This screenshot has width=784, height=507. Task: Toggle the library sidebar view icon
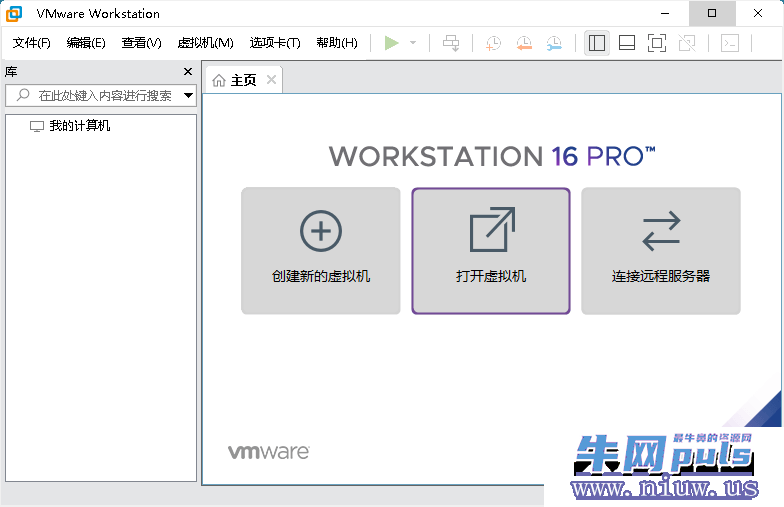click(596, 43)
